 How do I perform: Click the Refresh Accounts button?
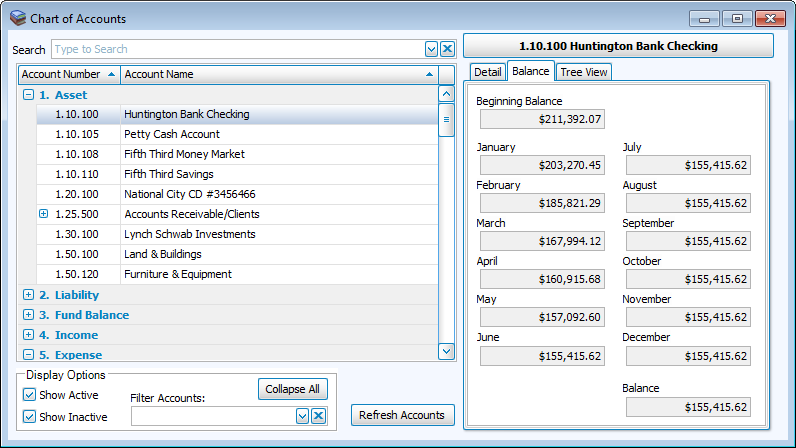(402, 415)
